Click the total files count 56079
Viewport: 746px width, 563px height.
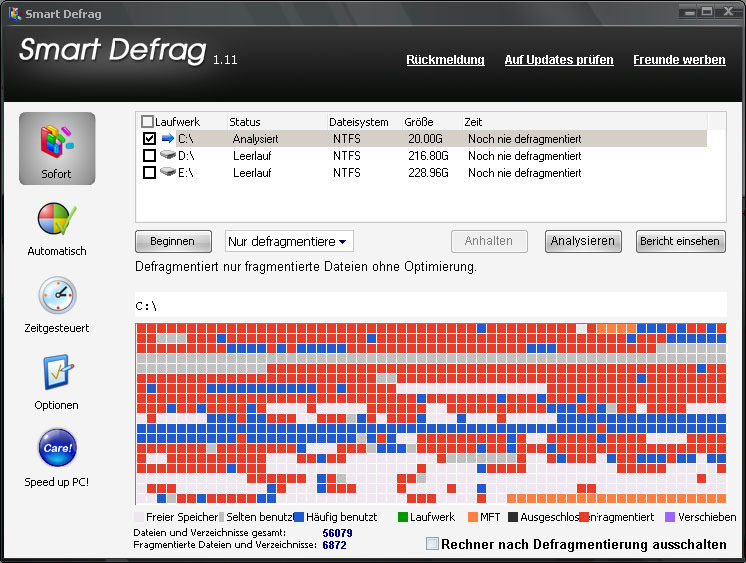coord(337,533)
